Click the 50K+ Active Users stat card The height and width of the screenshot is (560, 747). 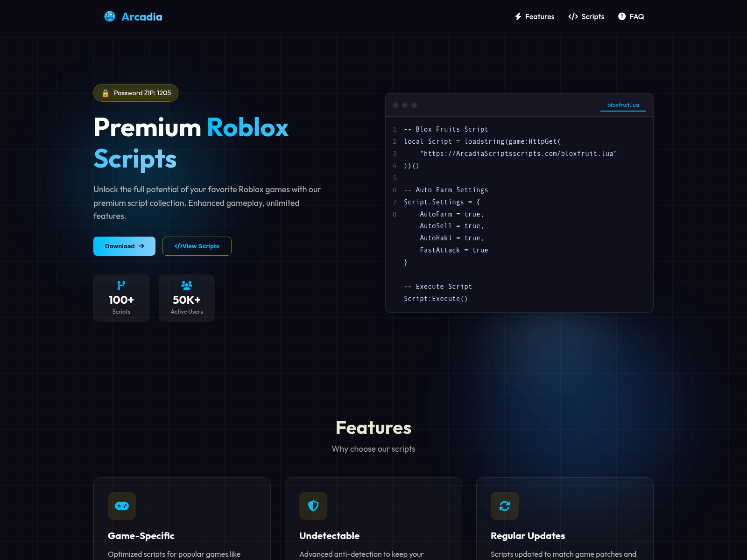(x=187, y=298)
